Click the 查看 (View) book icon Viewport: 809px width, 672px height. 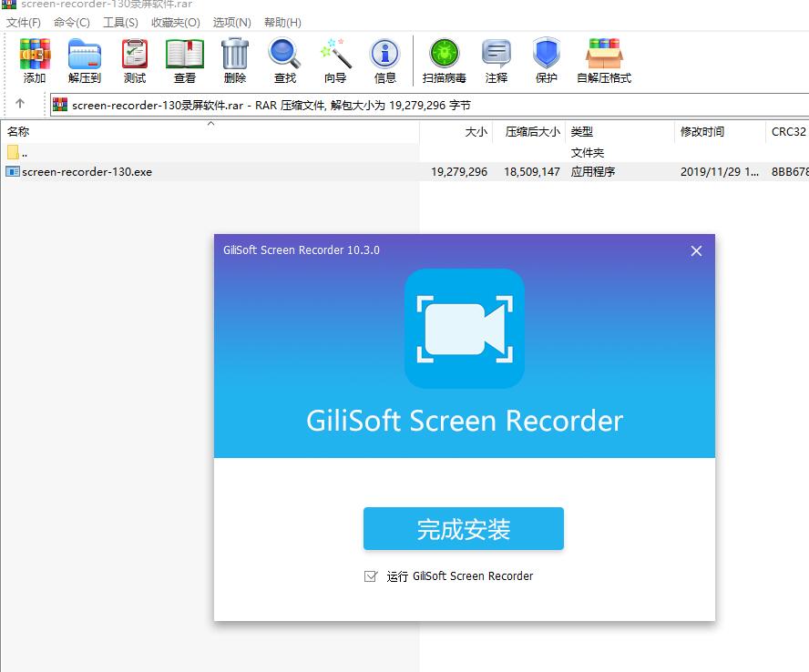185,54
